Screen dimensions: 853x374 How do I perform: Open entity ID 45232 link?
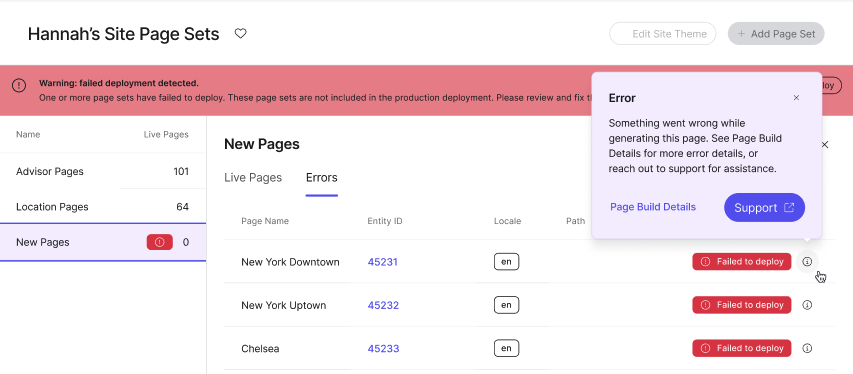(383, 305)
